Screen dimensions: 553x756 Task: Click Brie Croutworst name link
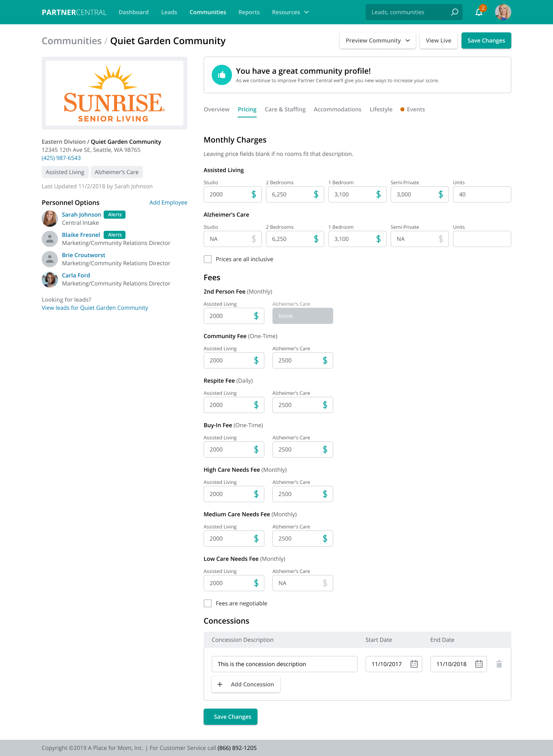coord(83,255)
